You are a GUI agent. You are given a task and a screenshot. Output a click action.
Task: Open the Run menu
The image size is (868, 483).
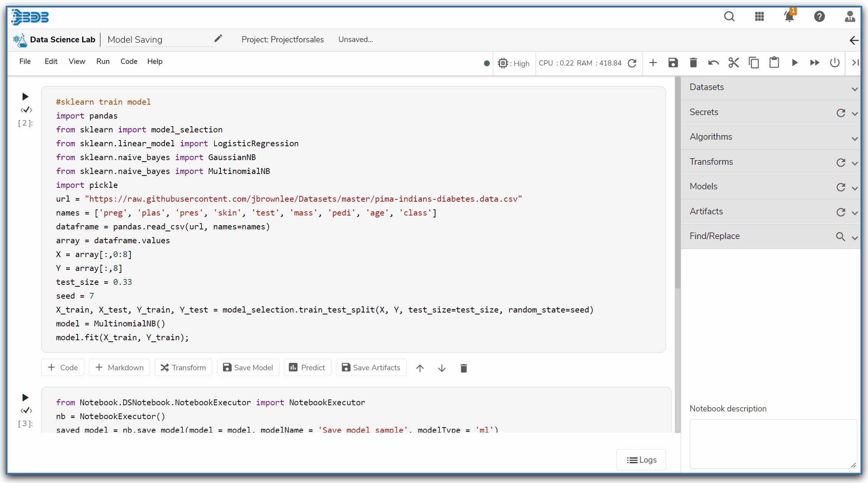(103, 62)
